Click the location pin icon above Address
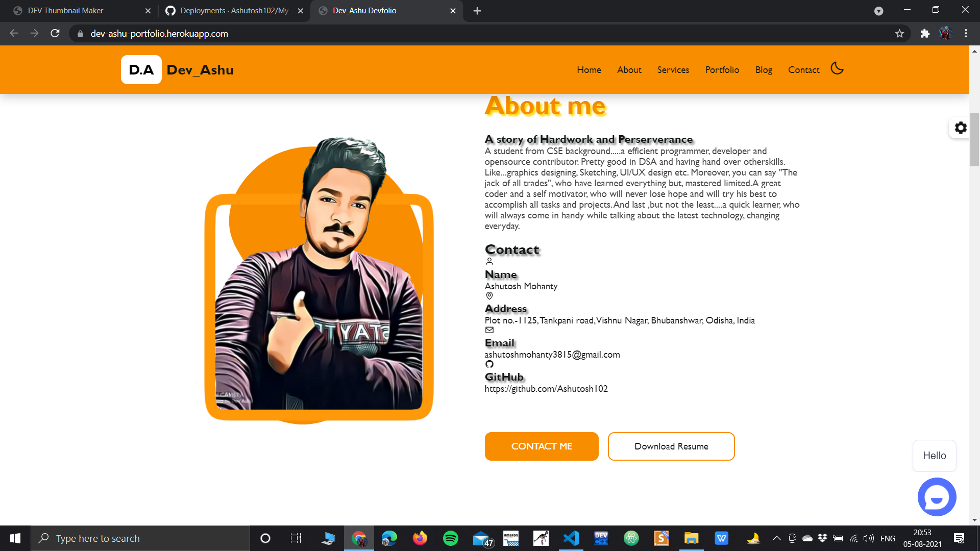Screen dimensions: 980x551 coord(489,296)
